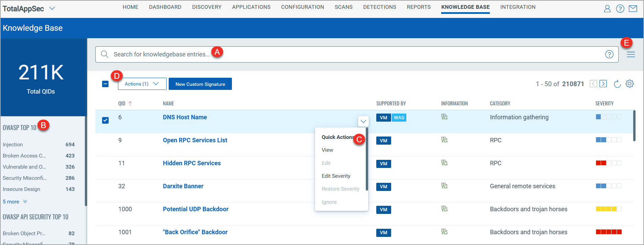This screenshot has height=245, width=644.
Task: Click yellow severity bar for Potential UDP Backdoor
Action: (x=609, y=209)
